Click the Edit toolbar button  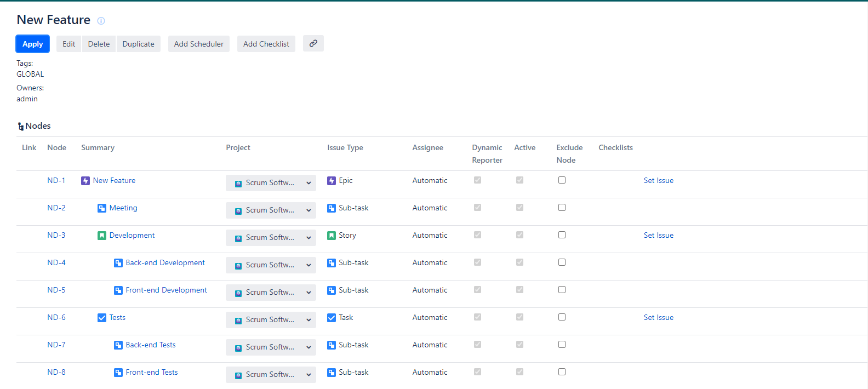[69, 44]
